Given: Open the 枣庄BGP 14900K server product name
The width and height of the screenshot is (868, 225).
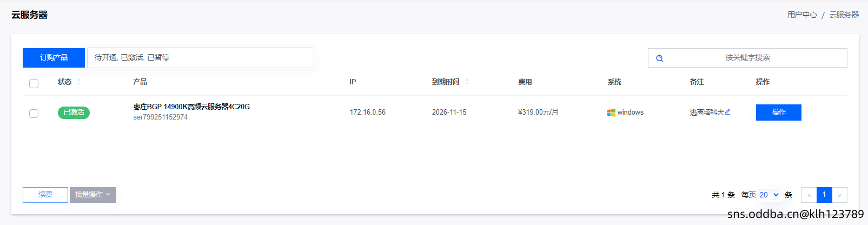Looking at the screenshot, I should (x=191, y=107).
